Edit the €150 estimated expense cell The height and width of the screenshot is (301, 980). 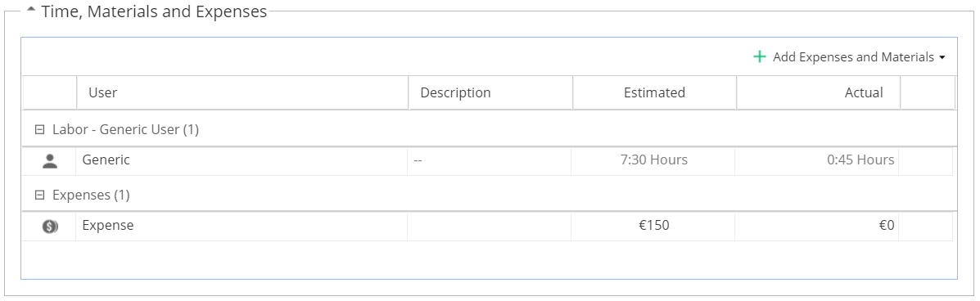(653, 227)
